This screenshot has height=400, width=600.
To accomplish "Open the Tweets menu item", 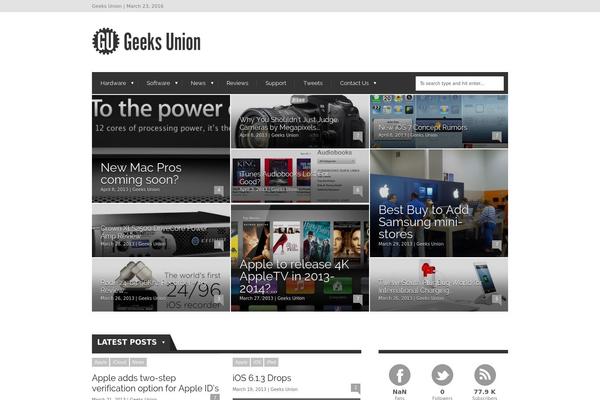I will (x=313, y=83).
